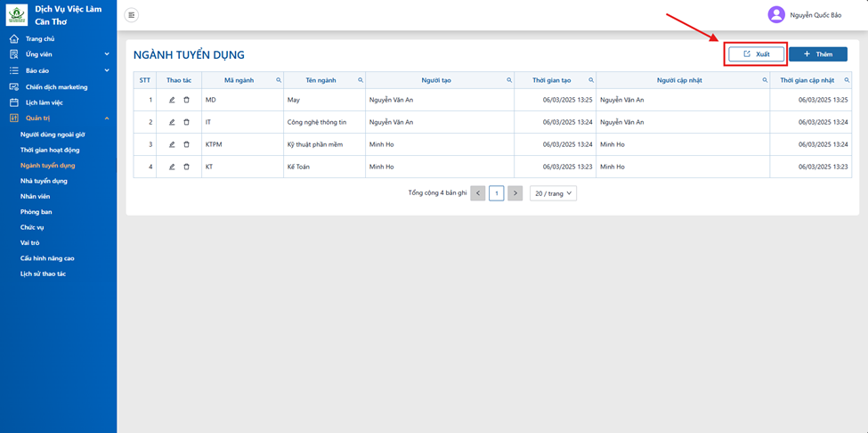Click search icon in Thời gian tạo column

pos(591,80)
